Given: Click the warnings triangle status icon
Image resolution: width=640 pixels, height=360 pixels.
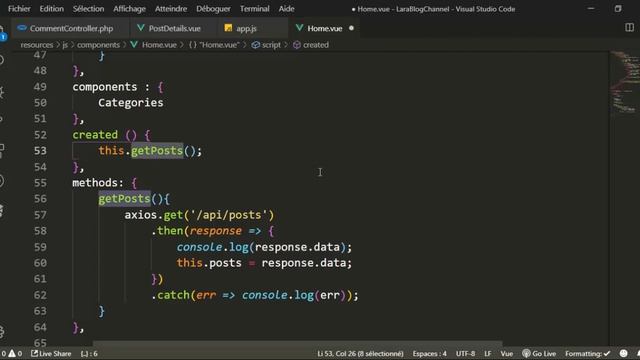Looking at the screenshot, I should [x=12, y=353].
